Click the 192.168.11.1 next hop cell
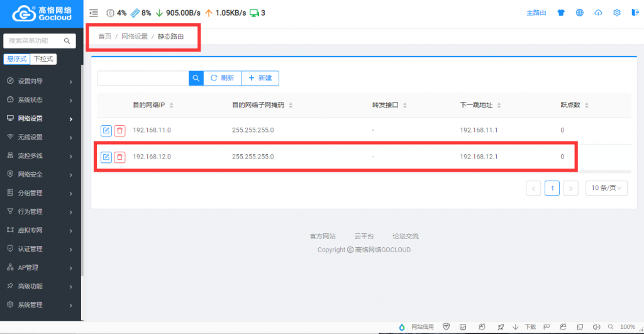This screenshot has height=334, width=644. click(x=479, y=130)
